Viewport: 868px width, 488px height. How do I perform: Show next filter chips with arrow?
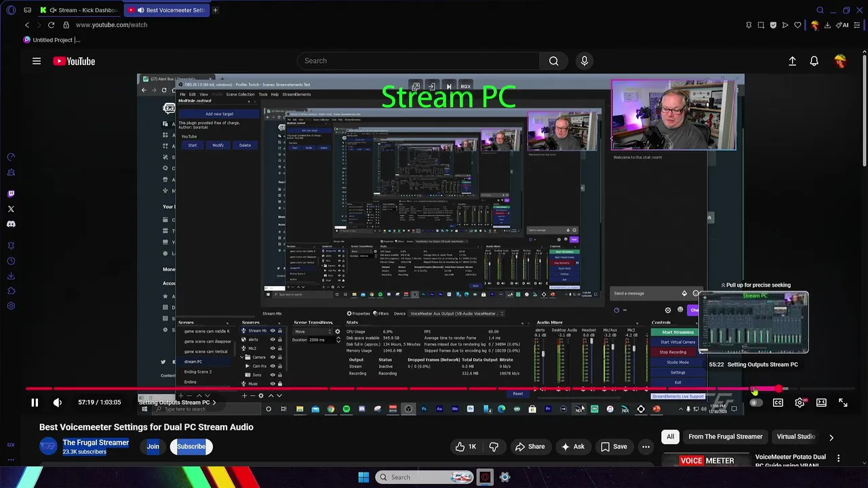(831, 437)
